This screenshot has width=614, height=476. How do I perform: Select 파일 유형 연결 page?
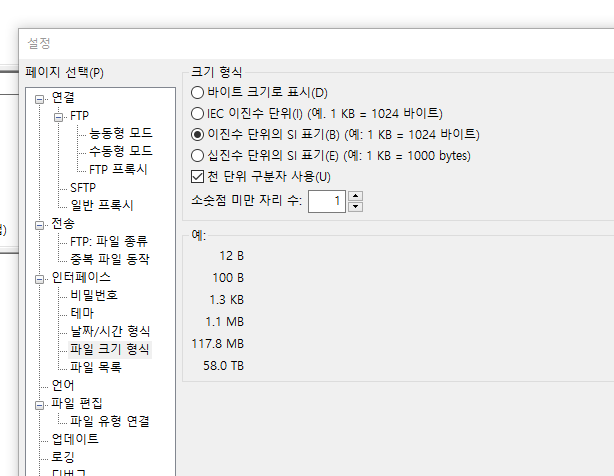(110, 422)
